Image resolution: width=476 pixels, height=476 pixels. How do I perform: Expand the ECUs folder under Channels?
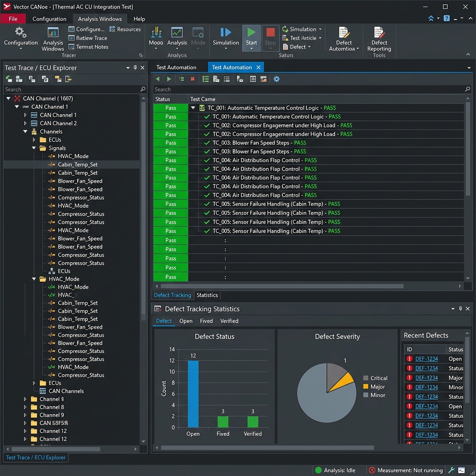[34, 139]
